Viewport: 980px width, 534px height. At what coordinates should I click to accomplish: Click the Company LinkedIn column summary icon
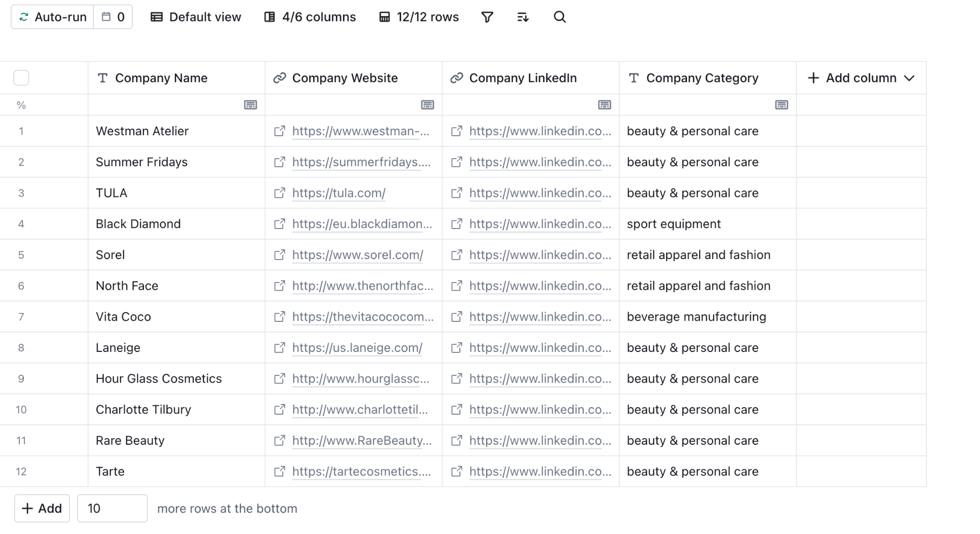pos(604,105)
